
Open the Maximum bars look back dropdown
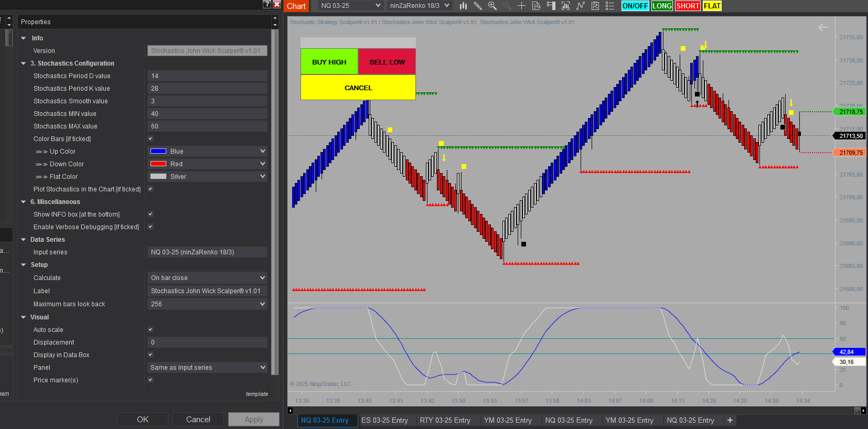click(x=207, y=304)
